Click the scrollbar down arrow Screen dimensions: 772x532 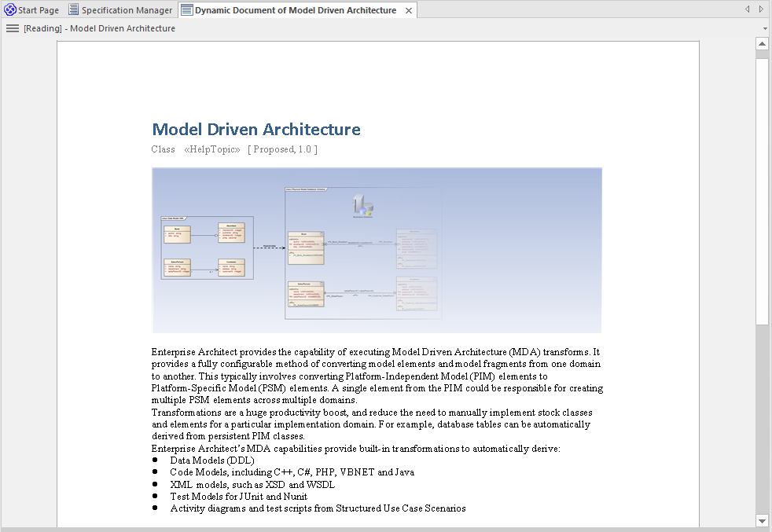[761, 520]
